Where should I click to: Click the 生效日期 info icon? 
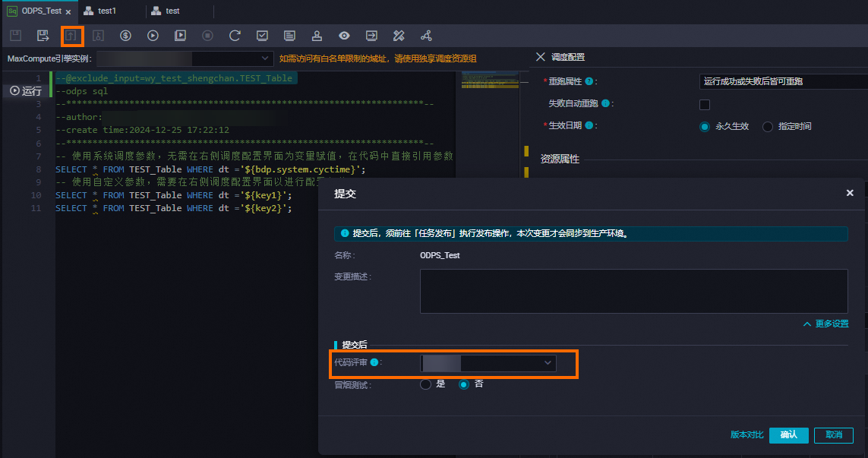tap(589, 126)
